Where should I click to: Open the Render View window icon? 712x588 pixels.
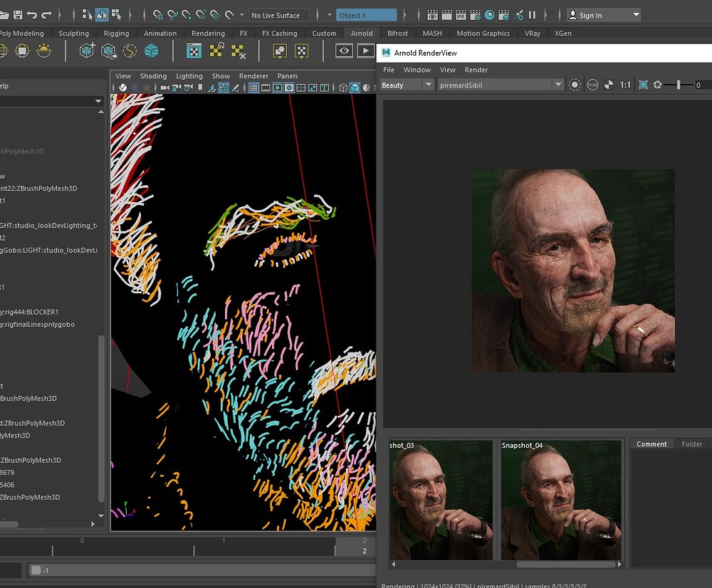tap(433, 15)
